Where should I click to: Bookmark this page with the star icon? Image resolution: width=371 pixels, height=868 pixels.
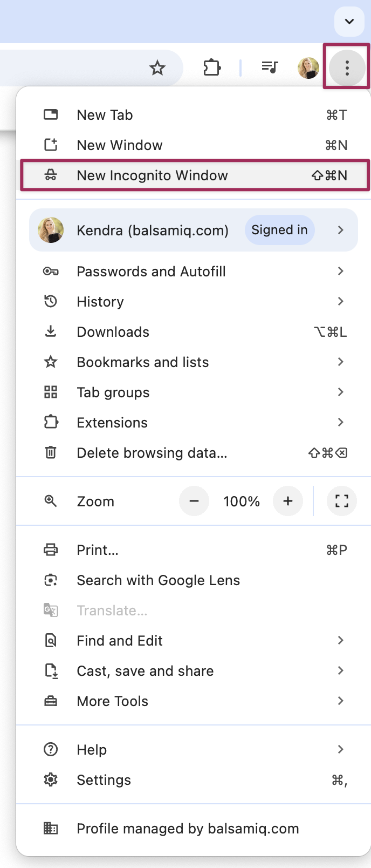coord(157,68)
